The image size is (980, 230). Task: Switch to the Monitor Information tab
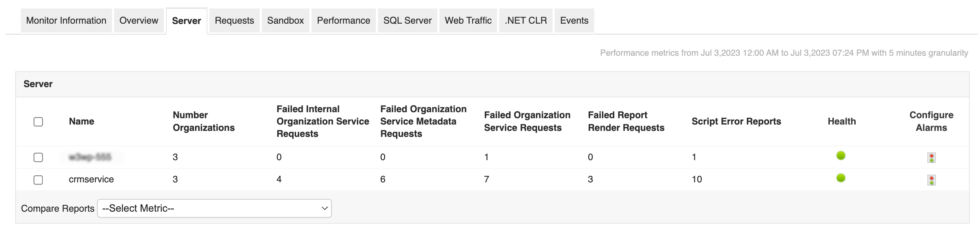coord(66,20)
